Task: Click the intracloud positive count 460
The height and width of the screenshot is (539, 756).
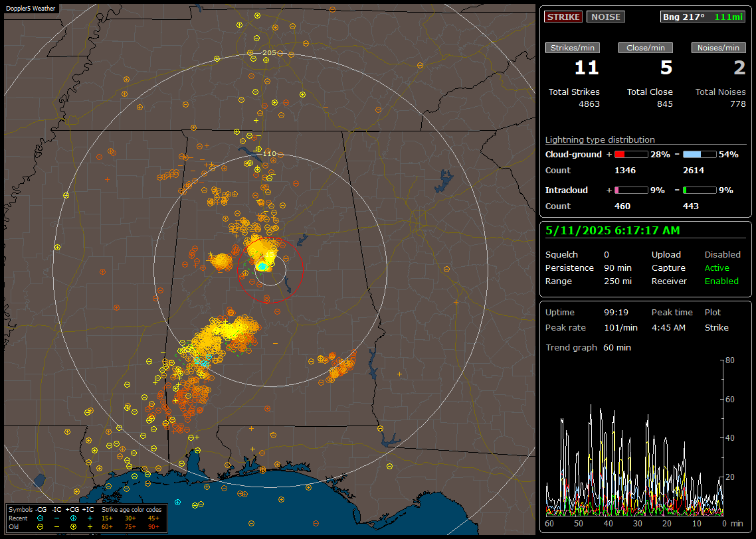Action: coord(622,206)
